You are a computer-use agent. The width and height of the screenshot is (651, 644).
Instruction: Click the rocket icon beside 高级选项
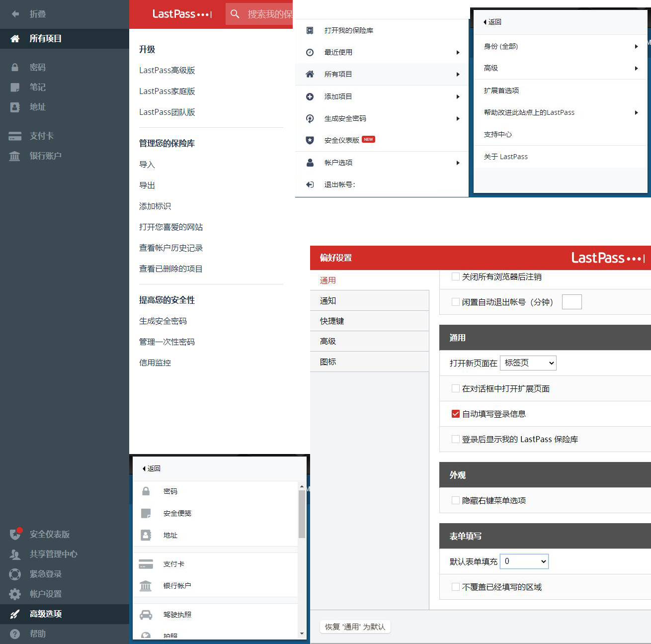tap(15, 614)
